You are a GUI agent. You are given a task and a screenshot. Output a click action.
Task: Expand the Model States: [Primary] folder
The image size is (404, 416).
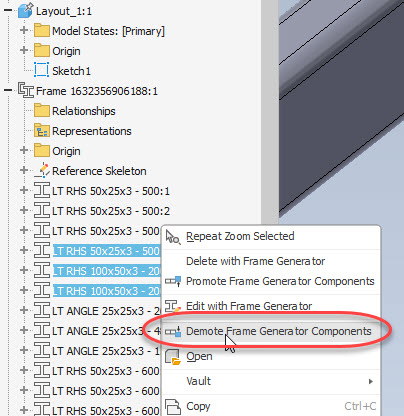click(24, 30)
